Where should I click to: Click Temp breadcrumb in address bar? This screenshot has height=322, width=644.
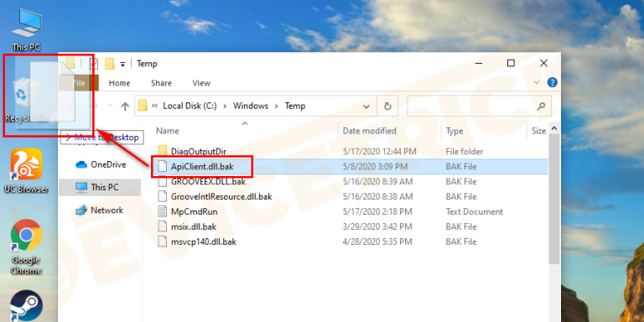pos(295,106)
